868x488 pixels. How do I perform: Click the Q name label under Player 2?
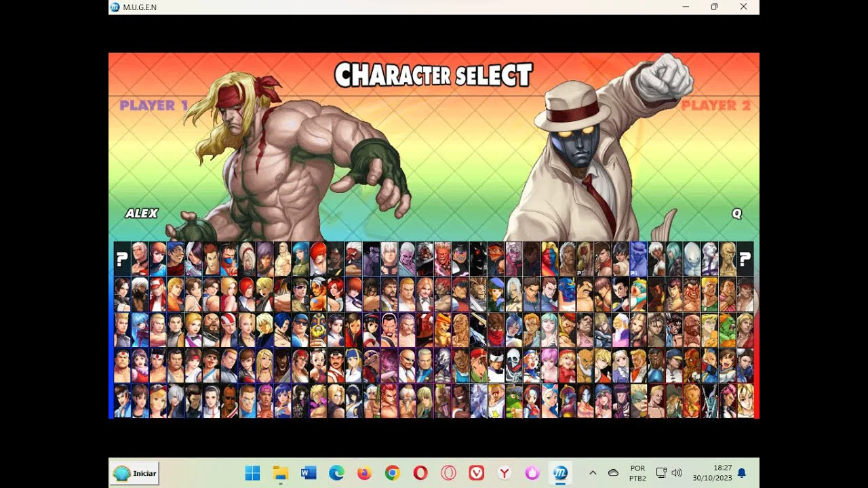(736, 213)
